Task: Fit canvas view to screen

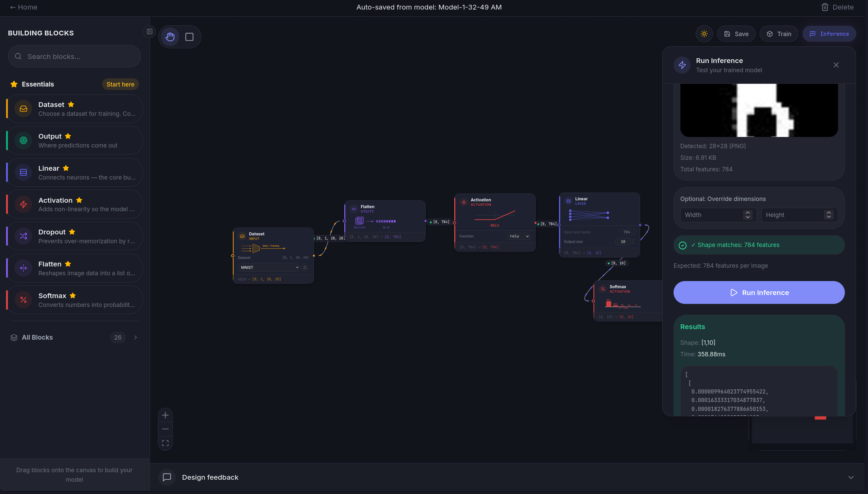Action: pyautogui.click(x=165, y=443)
